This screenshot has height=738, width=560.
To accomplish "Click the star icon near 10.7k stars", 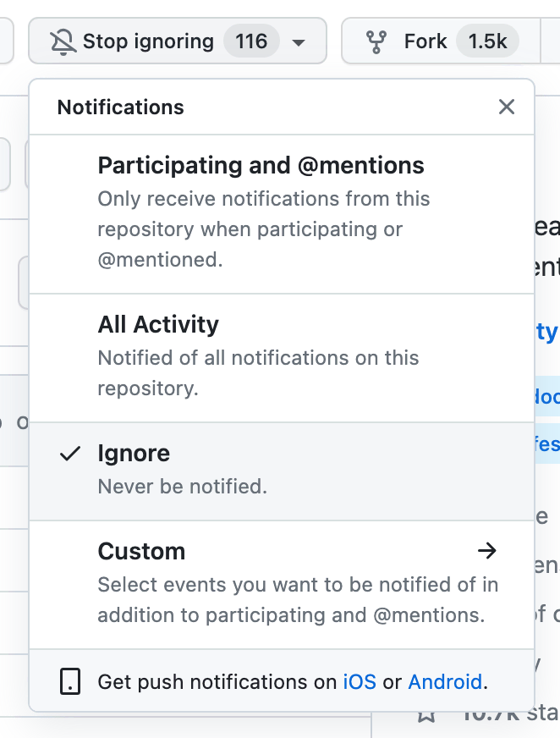I will [427, 715].
